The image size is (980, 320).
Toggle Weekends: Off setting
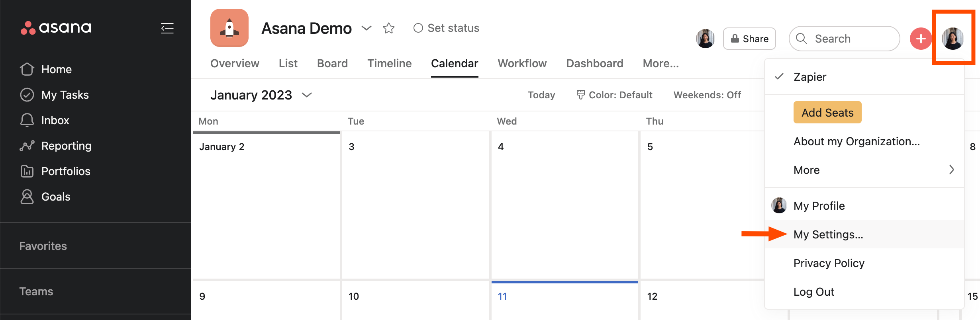click(x=707, y=95)
